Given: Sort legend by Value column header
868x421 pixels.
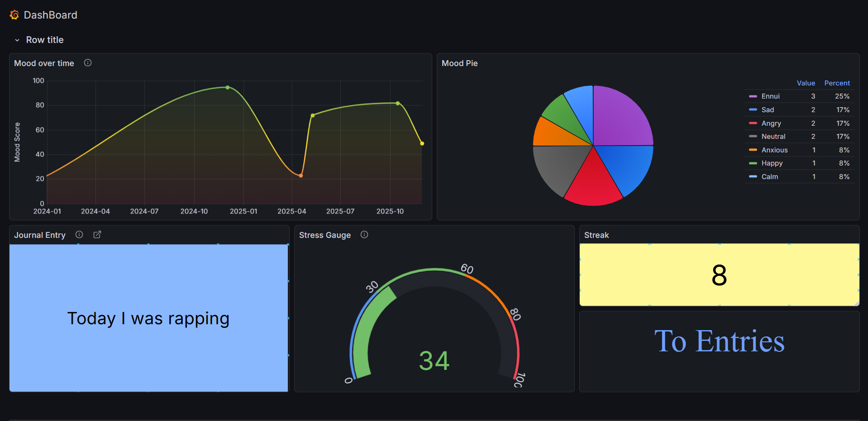Looking at the screenshot, I should pyautogui.click(x=806, y=83).
